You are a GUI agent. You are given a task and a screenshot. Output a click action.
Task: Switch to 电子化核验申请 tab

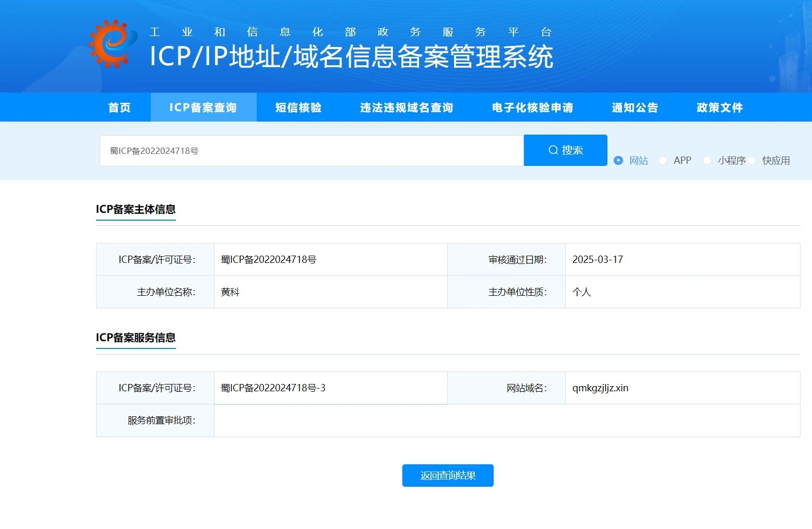point(532,107)
